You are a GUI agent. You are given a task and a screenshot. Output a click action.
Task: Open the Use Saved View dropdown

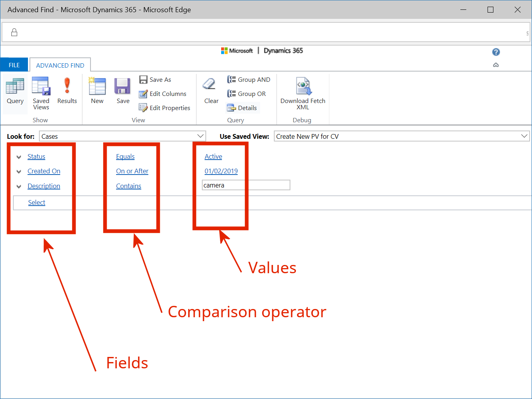(x=402, y=136)
